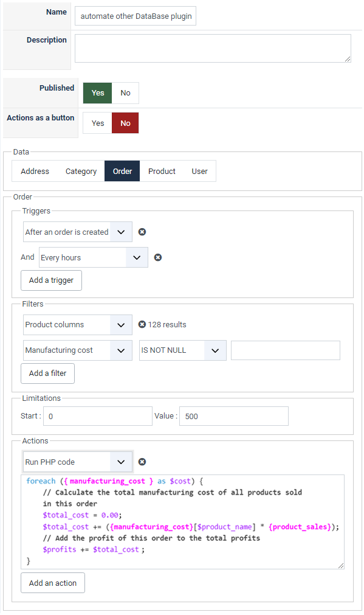Image resolution: width=364 pixels, height=615 pixels.
Task: Set Actions as a button to No
Action: 125,123
